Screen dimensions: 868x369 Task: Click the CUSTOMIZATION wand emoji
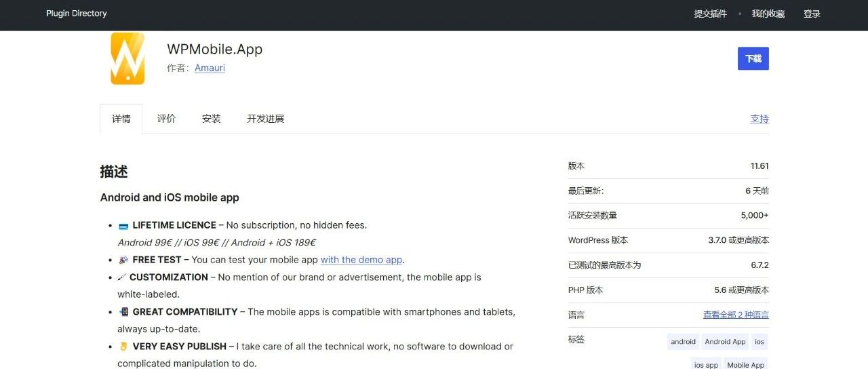tap(122, 277)
